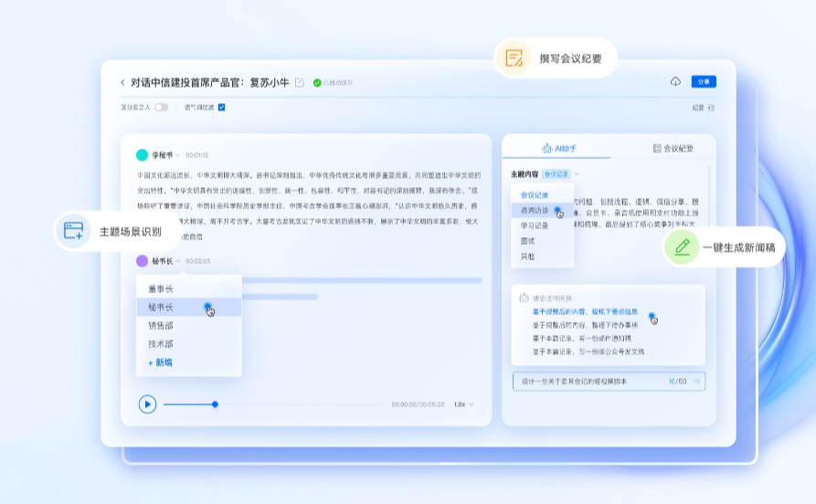Choose 咨询访谈 in the topic dropdown
The image size is (816, 504).
(x=542, y=210)
